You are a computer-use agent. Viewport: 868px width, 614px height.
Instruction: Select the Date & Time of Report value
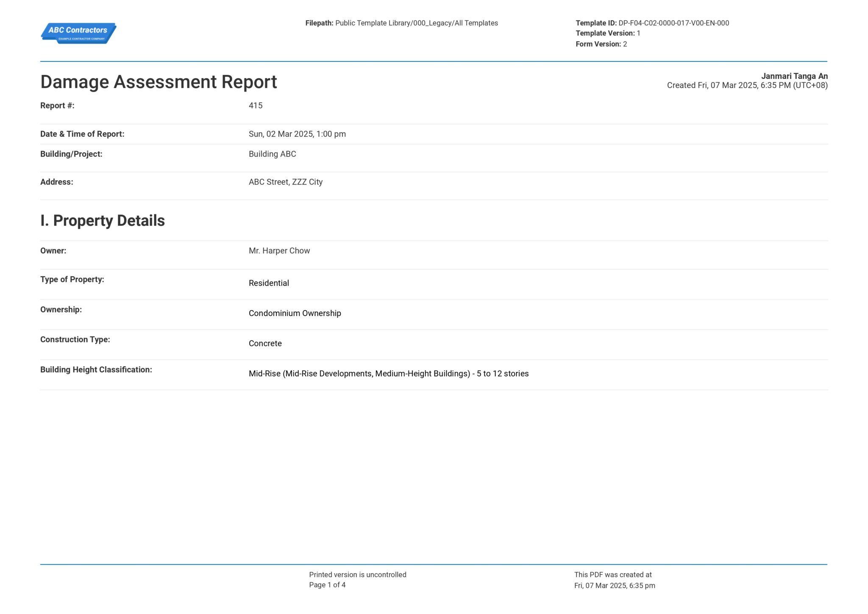click(297, 134)
